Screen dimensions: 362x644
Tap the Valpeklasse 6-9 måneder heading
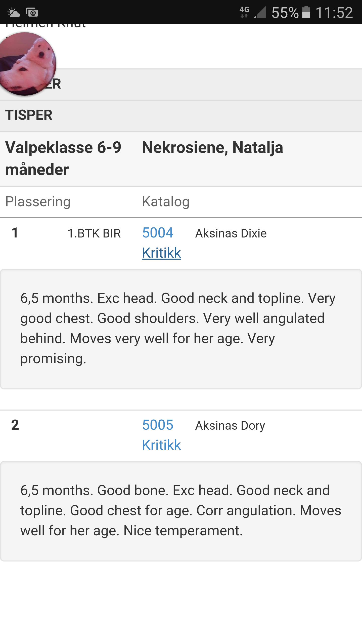(x=63, y=158)
